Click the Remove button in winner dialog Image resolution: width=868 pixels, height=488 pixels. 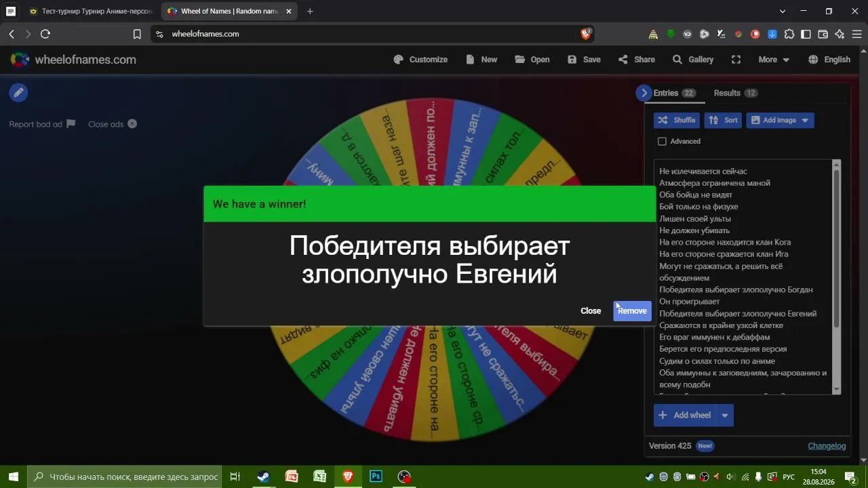point(632,310)
